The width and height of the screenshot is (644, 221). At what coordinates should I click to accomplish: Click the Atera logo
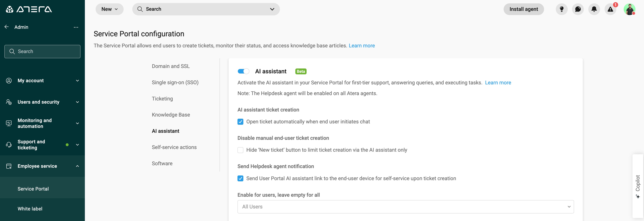tap(29, 9)
